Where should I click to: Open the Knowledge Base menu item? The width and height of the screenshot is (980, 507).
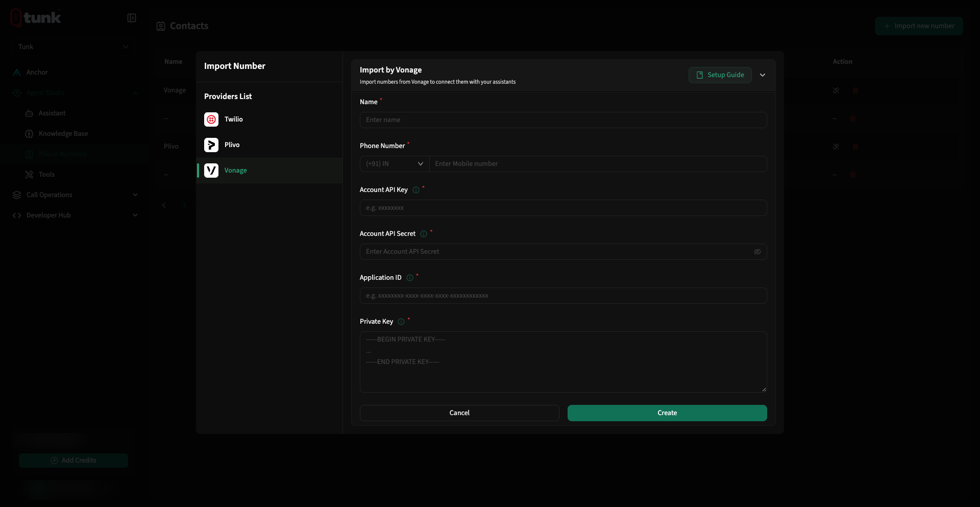point(63,133)
